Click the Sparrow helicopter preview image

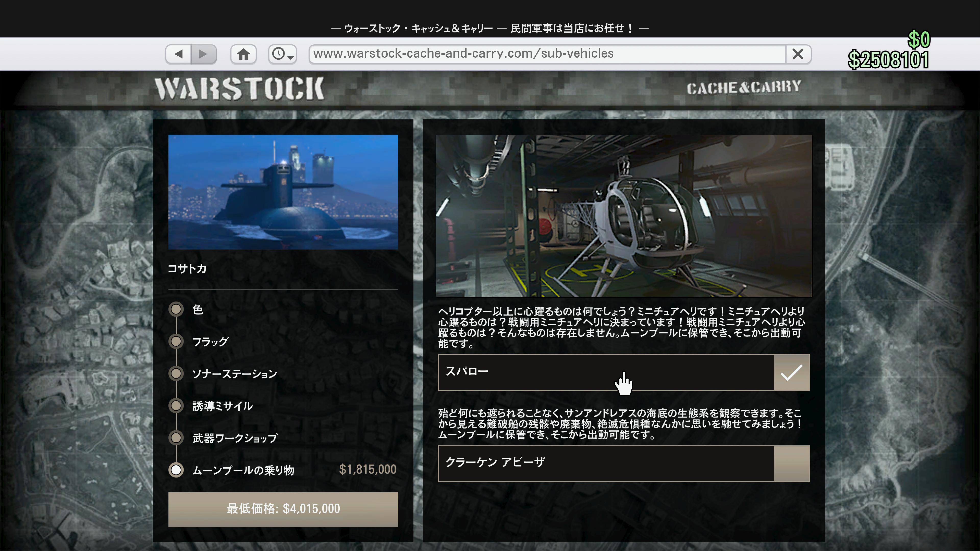tap(623, 216)
